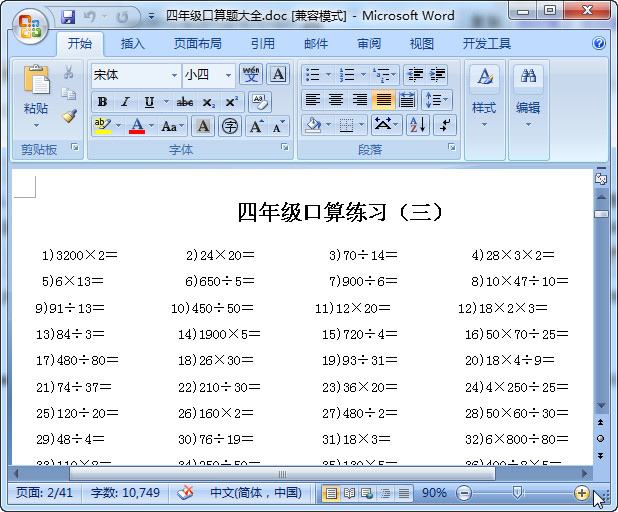Click the Clear Formatting eraser icon

[x=260, y=102]
